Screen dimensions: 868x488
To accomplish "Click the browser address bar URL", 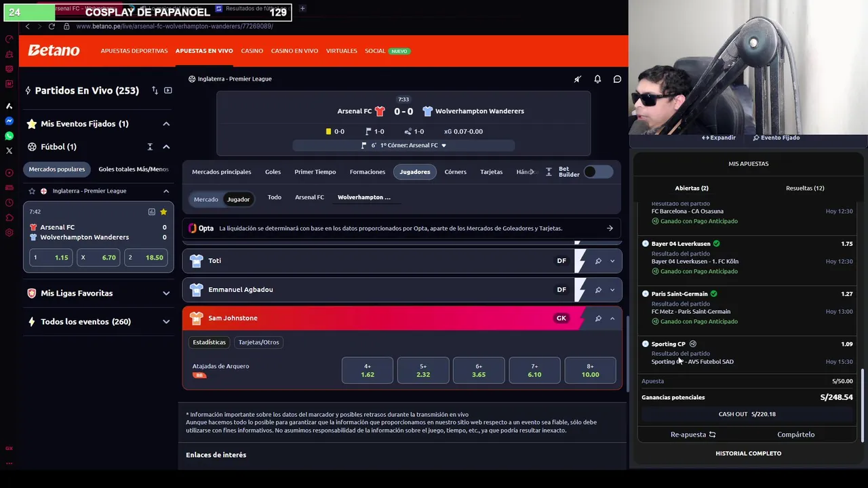I will [x=174, y=26].
